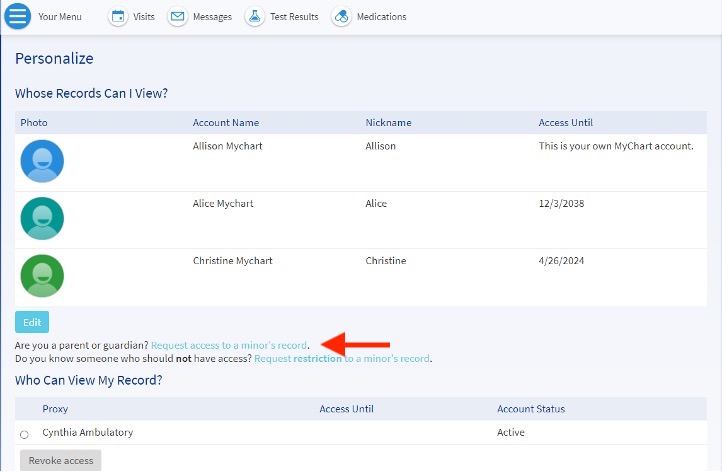Click Request restriction to a minor's record
The image size is (722, 472).
(x=342, y=358)
